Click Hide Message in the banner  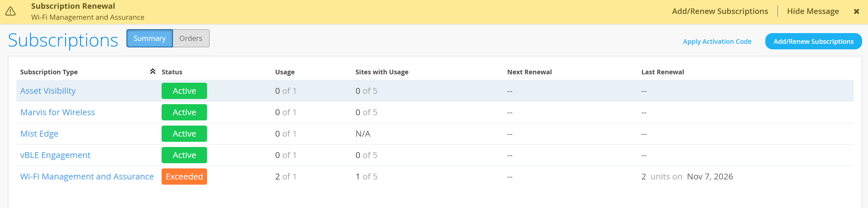coord(813,11)
